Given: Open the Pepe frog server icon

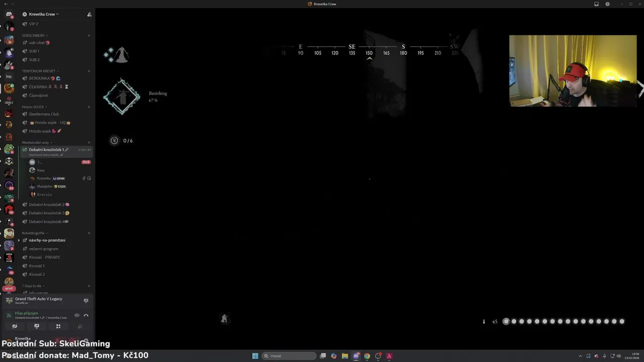Looking at the screenshot, I should point(9,149).
